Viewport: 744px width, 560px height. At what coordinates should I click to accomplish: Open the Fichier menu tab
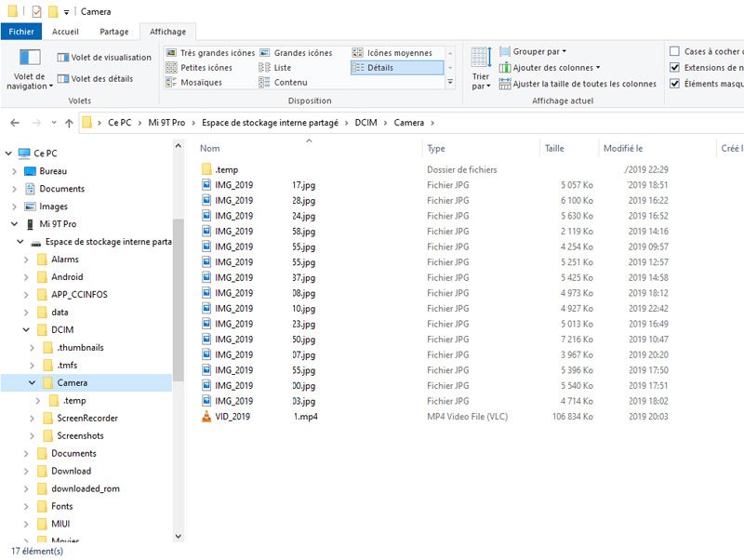[x=20, y=32]
